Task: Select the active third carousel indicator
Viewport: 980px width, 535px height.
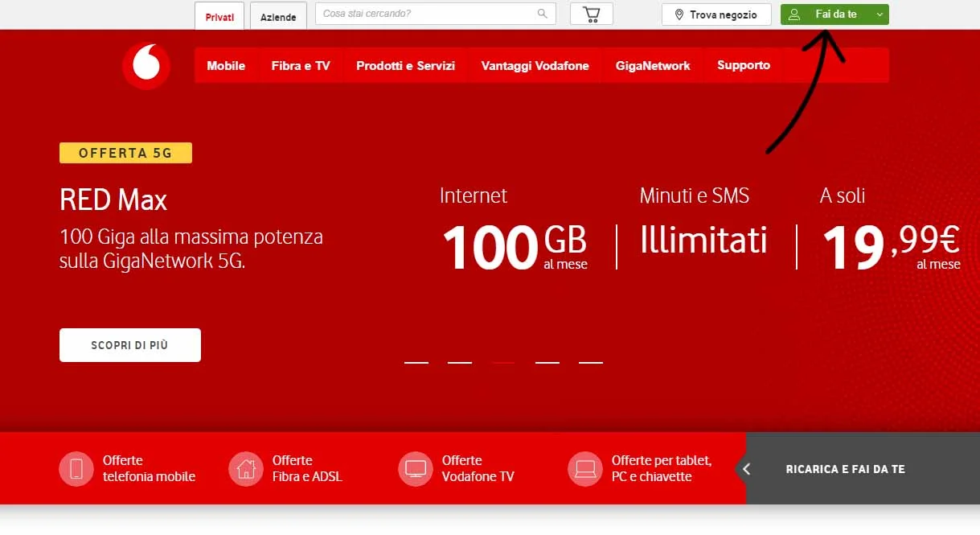Action: pos(503,363)
